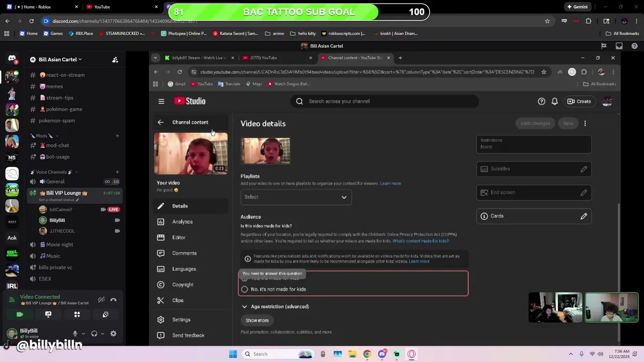Open Chrome from Windows taskbar
Image resolution: width=644 pixels, height=362 pixels.
[367, 354]
